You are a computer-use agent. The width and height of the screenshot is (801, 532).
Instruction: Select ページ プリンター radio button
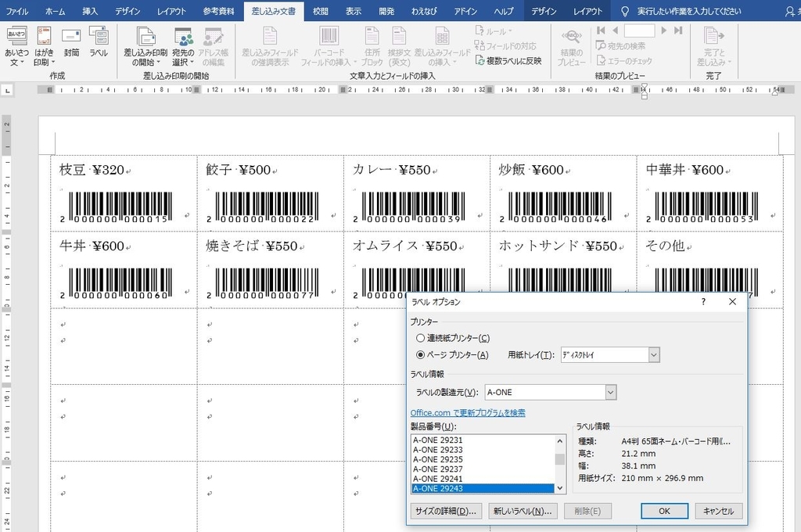[x=420, y=354]
